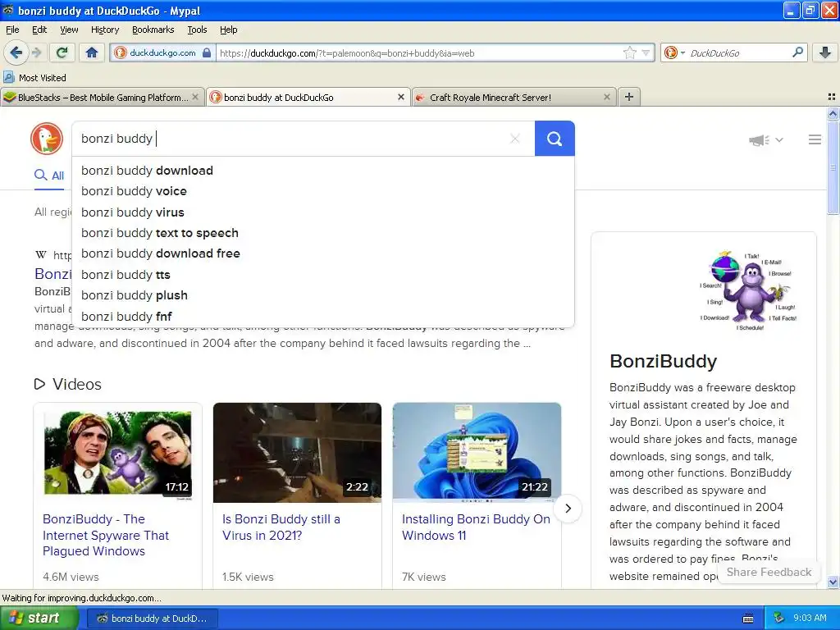Open Most Visited bookmarks folder
The width and height of the screenshot is (840, 630).
click(34, 78)
